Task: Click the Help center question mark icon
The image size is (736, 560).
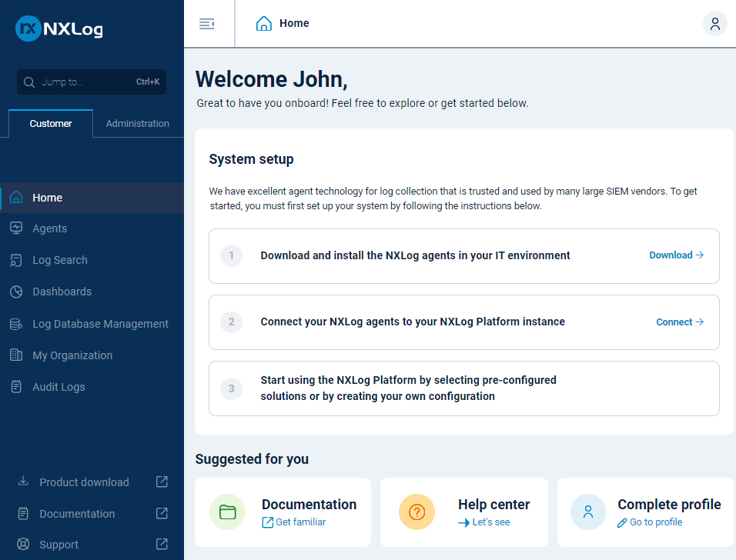Action: pos(417,512)
